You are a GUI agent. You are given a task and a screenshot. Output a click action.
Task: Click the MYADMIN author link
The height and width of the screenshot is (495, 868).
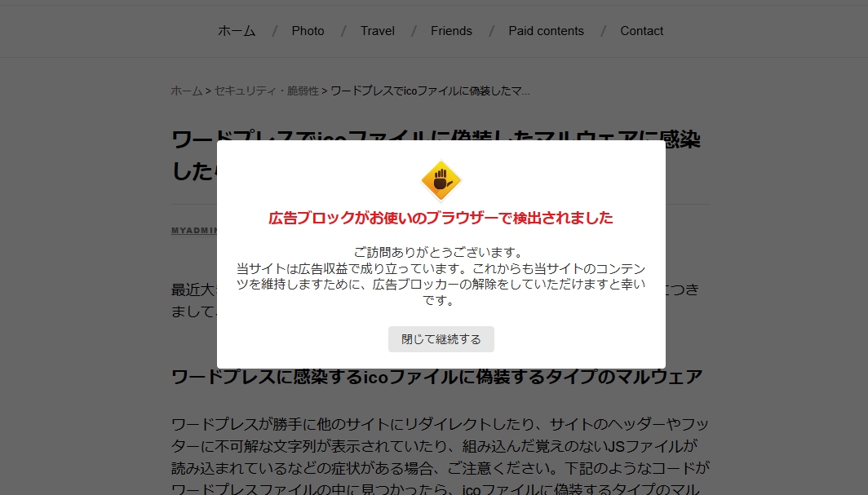coord(194,231)
